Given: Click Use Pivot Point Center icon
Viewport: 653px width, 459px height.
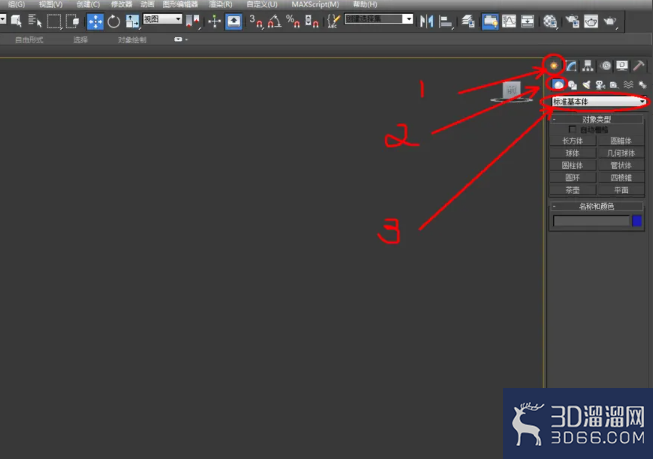Looking at the screenshot, I should click(192, 21).
